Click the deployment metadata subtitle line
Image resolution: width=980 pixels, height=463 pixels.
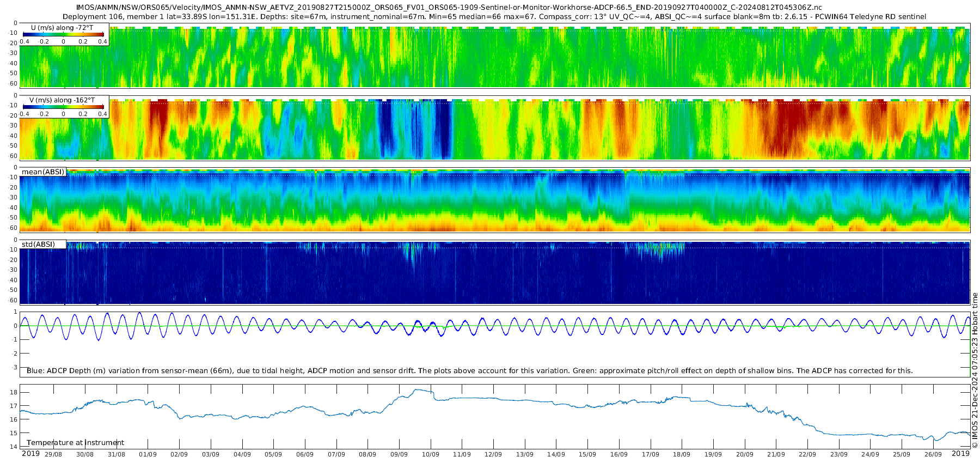[494, 17]
